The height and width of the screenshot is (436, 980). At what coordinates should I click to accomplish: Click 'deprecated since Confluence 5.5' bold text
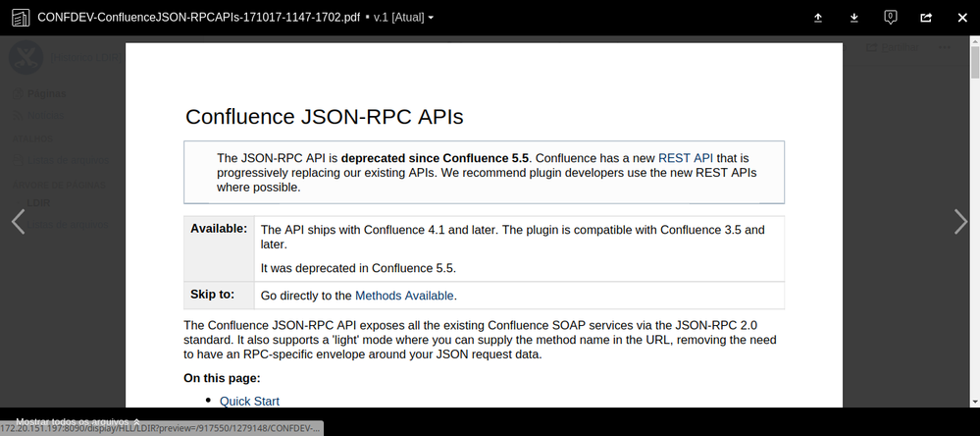tap(435, 158)
